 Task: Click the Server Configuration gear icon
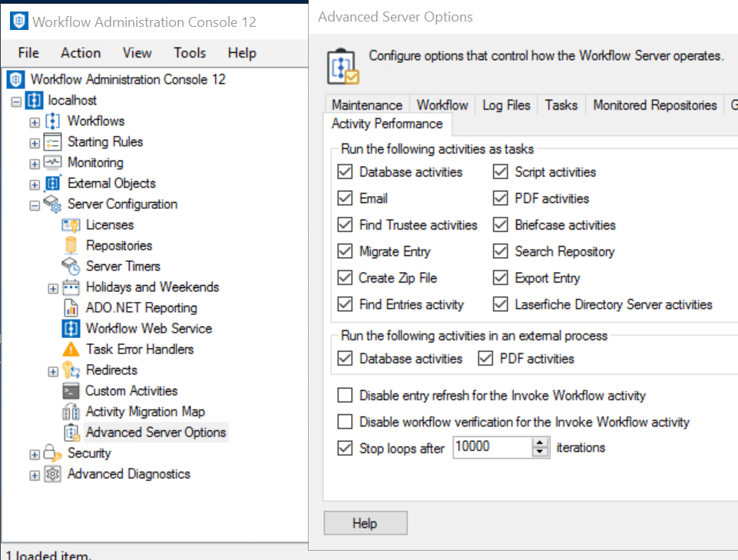click(x=53, y=204)
